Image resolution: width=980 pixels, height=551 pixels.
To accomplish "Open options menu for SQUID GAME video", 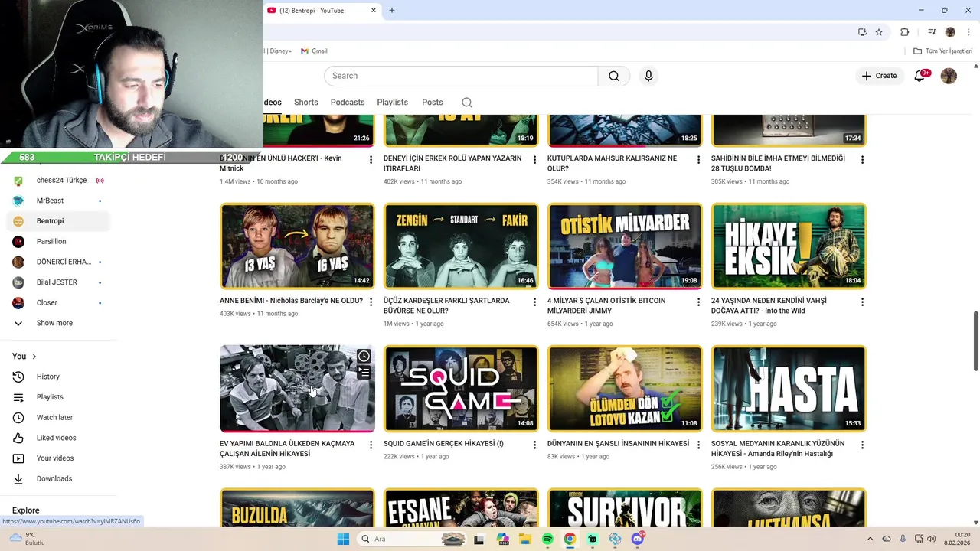I will pyautogui.click(x=534, y=445).
